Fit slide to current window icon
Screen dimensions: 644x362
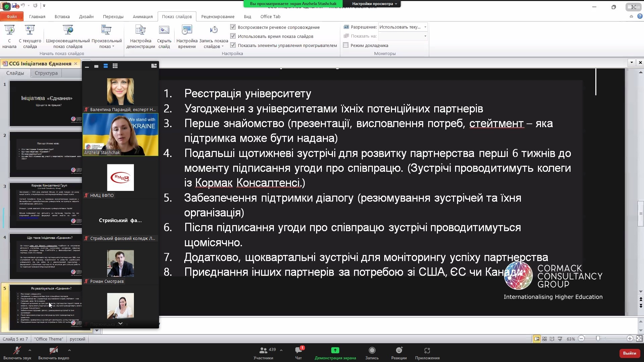tap(640, 339)
